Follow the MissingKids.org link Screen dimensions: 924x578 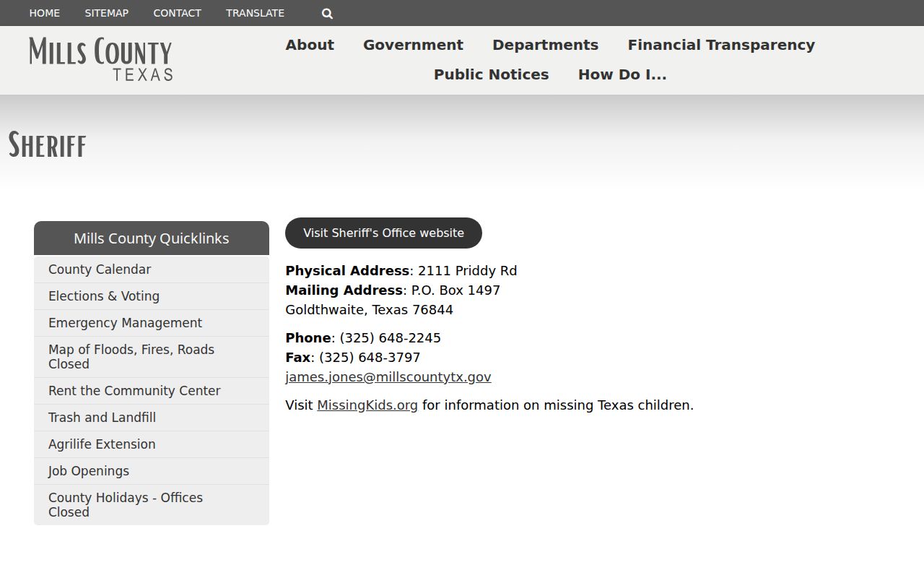pyautogui.click(x=367, y=405)
